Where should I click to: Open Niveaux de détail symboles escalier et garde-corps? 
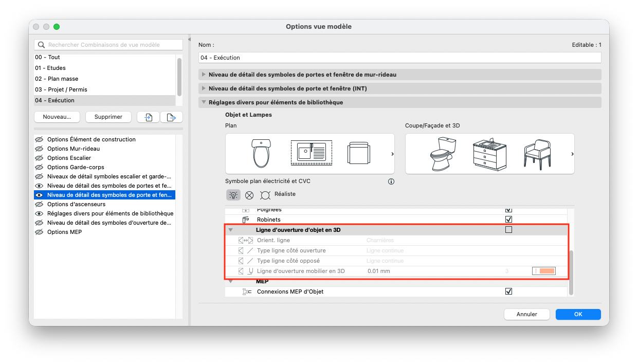pos(109,176)
